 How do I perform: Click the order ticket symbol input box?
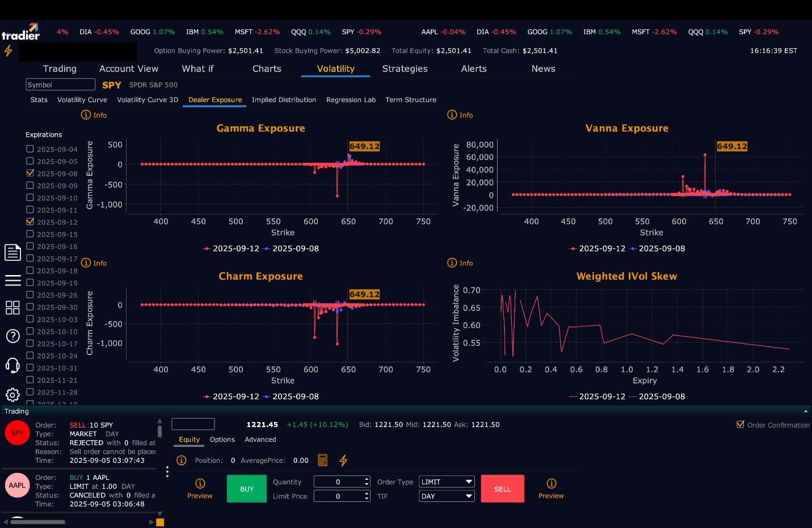pyautogui.click(x=193, y=424)
